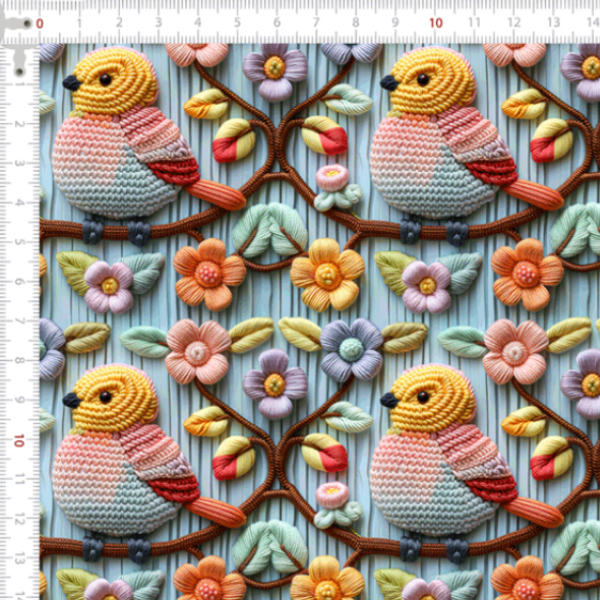Viewport: 600px width, 600px height.
Task: Click the top-right bird's black beak
Action: coord(388,83)
